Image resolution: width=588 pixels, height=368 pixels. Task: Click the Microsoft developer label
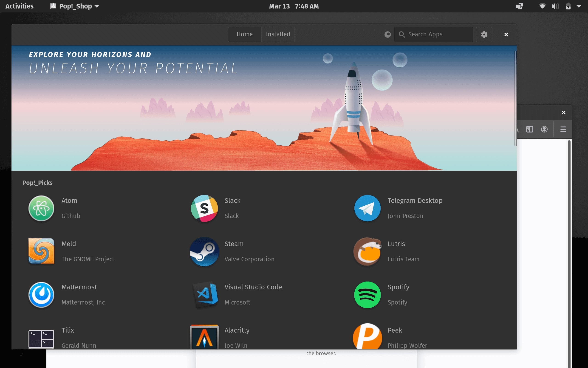point(237,302)
